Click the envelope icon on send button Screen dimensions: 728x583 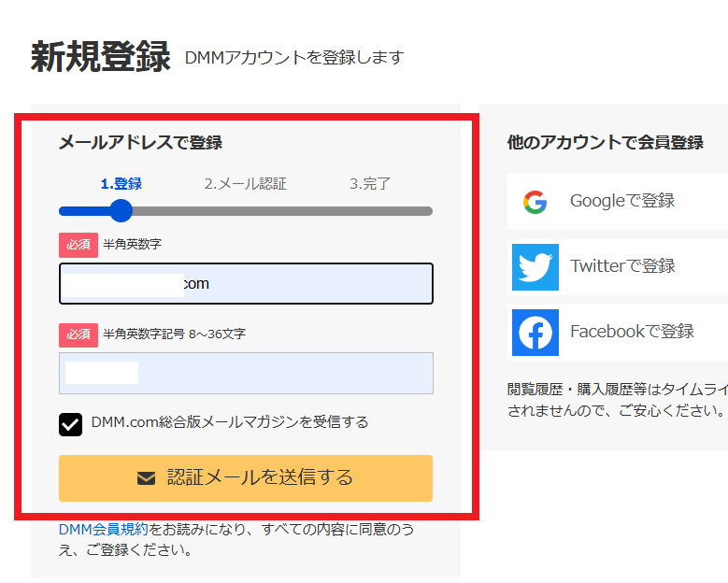point(146,478)
